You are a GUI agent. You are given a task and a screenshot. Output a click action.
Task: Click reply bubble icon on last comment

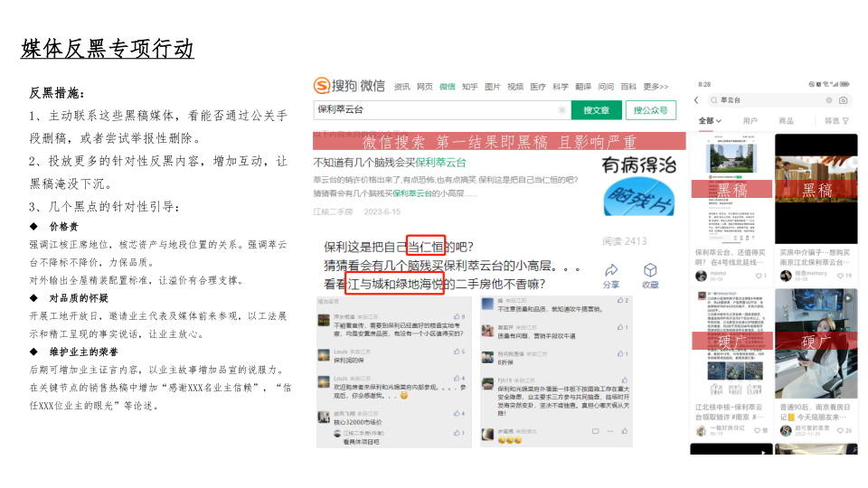click(x=596, y=431)
